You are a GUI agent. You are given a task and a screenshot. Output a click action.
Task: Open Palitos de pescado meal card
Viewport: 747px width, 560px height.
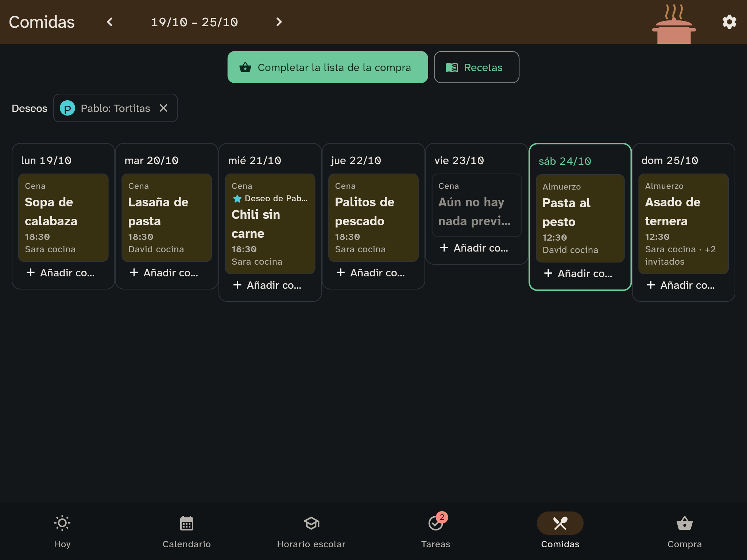[x=373, y=217]
